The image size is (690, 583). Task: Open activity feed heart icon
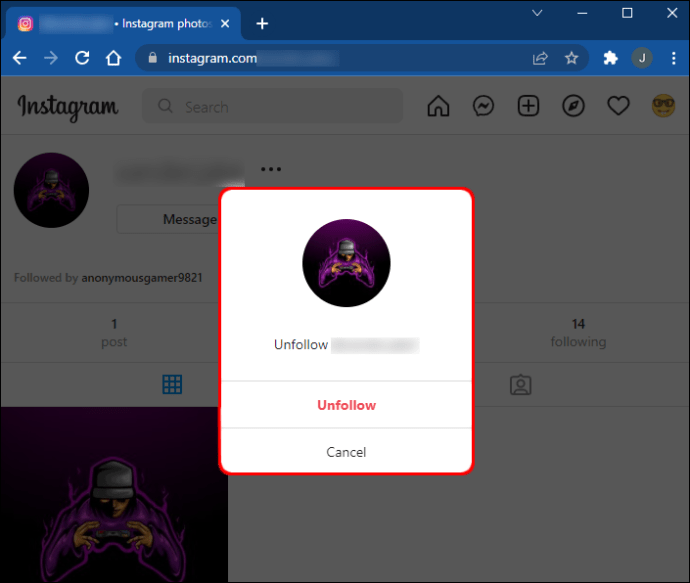coord(618,106)
